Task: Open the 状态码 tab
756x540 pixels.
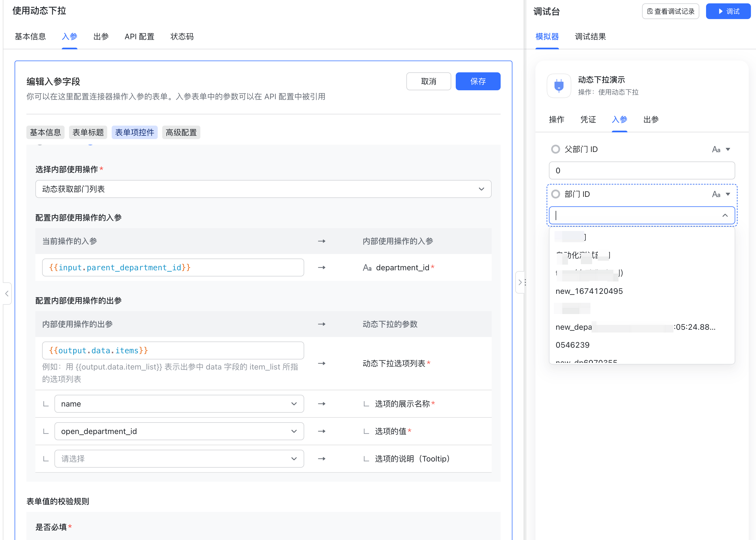Action: 182,36
